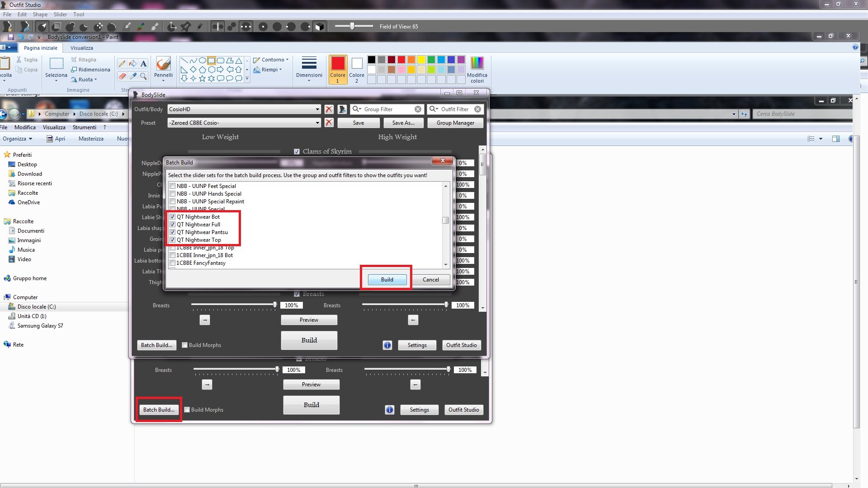Screen dimensions: 868x488
Task: Delete the CosioHD outfit with red X
Action: (329, 109)
